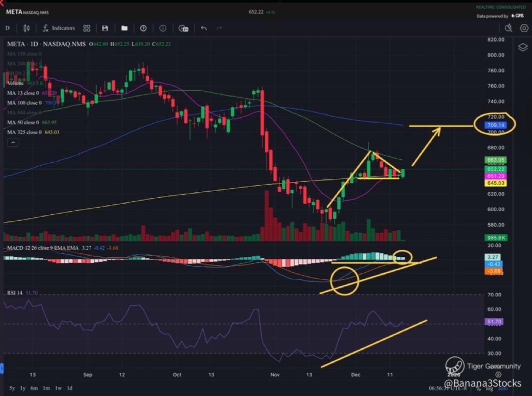
Task: Click the META NASDAQ.NMS ticker title
Action: [27, 12]
